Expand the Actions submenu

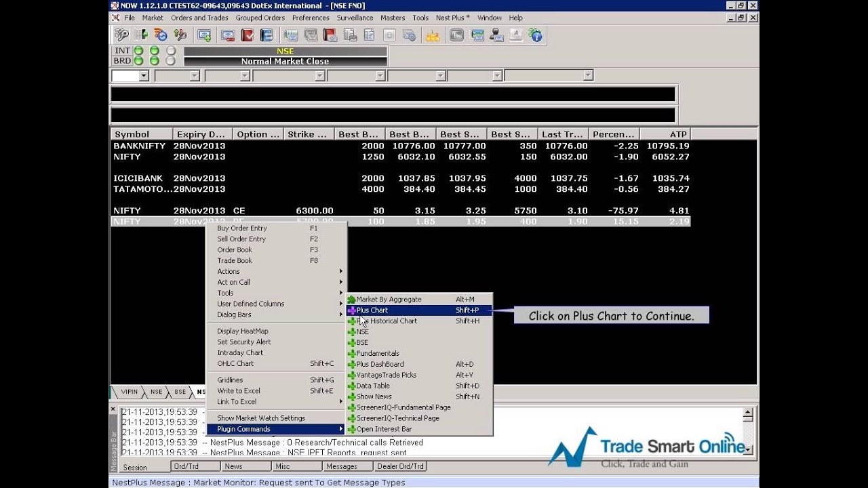click(276, 272)
